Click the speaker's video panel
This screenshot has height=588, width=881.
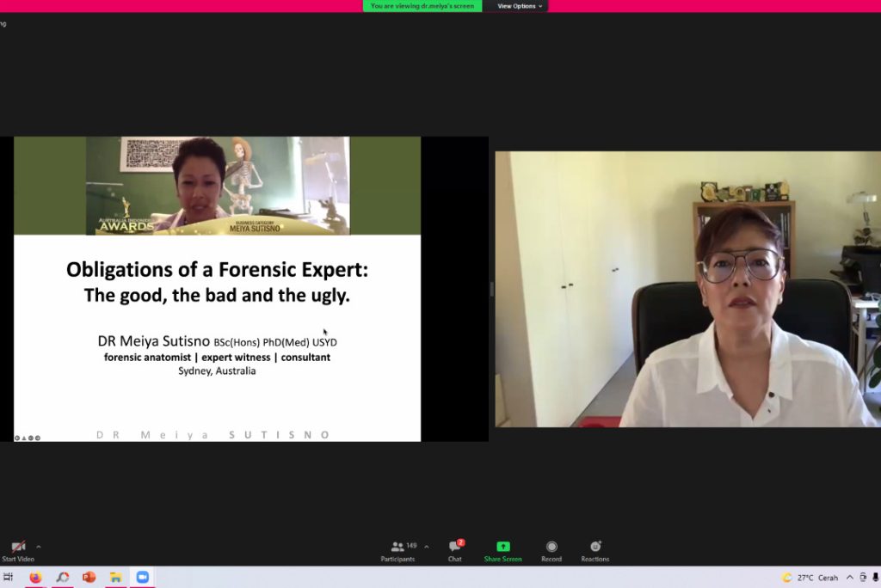click(x=687, y=289)
